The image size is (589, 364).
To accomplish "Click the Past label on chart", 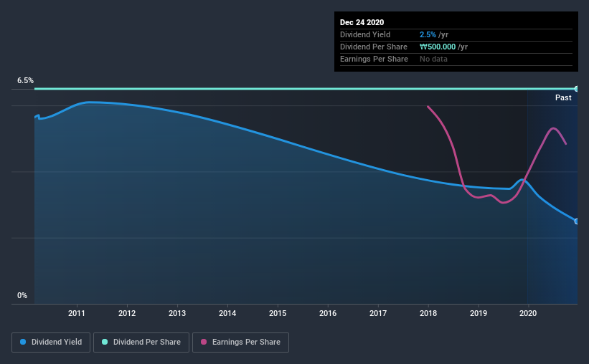I will (563, 97).
